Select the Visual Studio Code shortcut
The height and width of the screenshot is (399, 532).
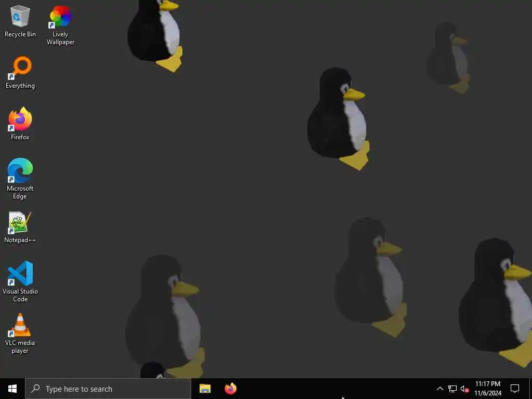[x=20, y=282]
